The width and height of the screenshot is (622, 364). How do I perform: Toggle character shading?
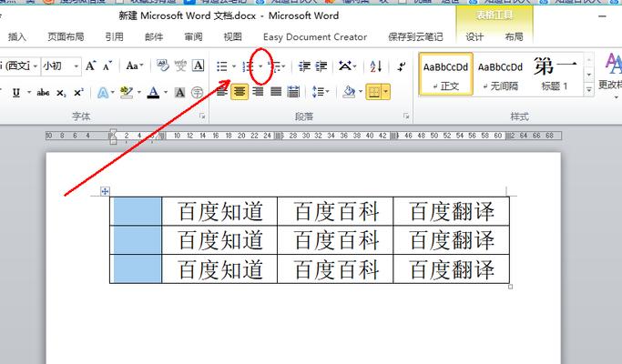click(x=179, y=93)
